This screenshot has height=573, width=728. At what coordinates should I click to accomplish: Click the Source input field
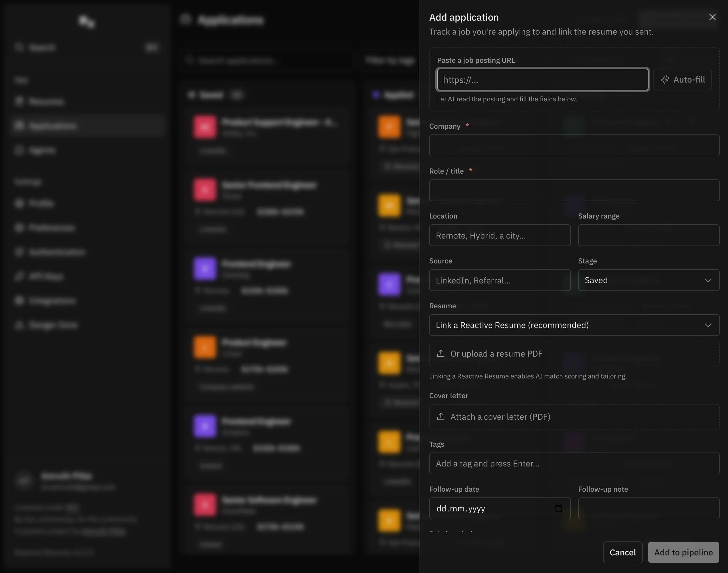[500, 280]
